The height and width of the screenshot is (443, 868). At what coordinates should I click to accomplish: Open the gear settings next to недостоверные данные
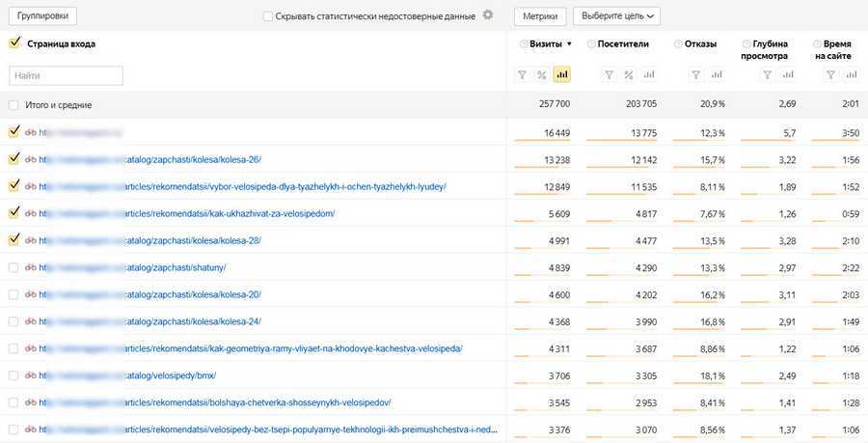pyautogui.click(x=488, y=15)
